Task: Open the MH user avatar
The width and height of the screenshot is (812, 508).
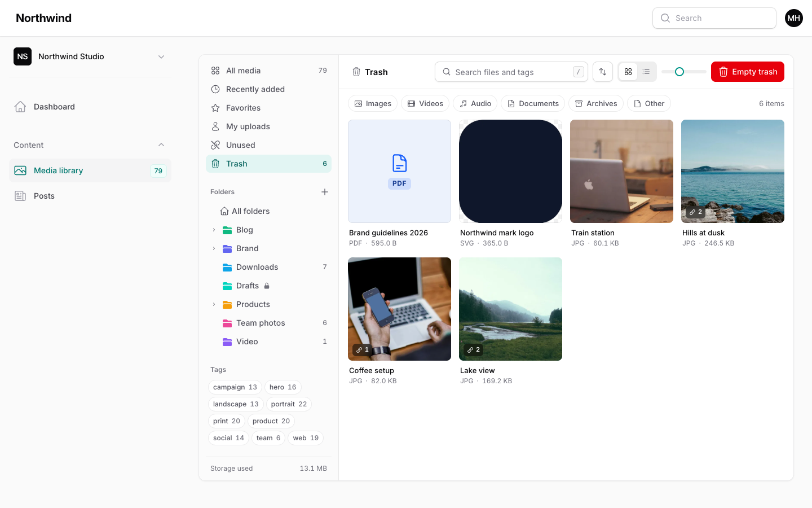Action: pyautogui.click(x=794, y=18)
